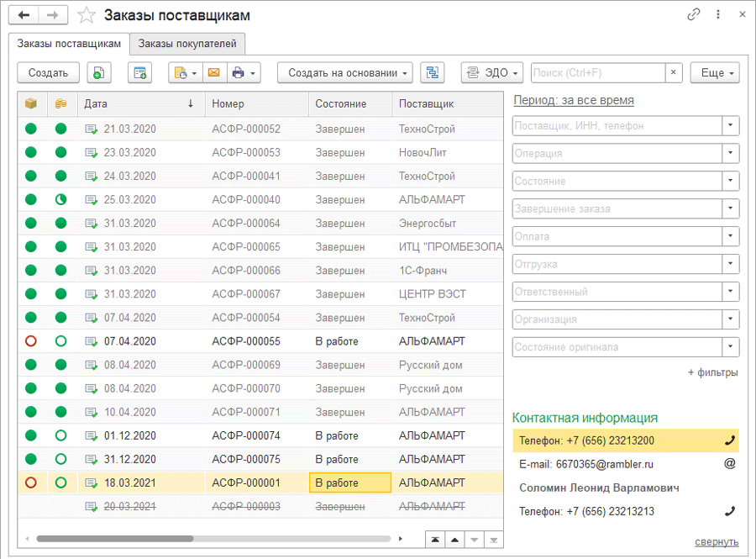
Task: Click the свернуть link
Action: (x=717, y=542)
